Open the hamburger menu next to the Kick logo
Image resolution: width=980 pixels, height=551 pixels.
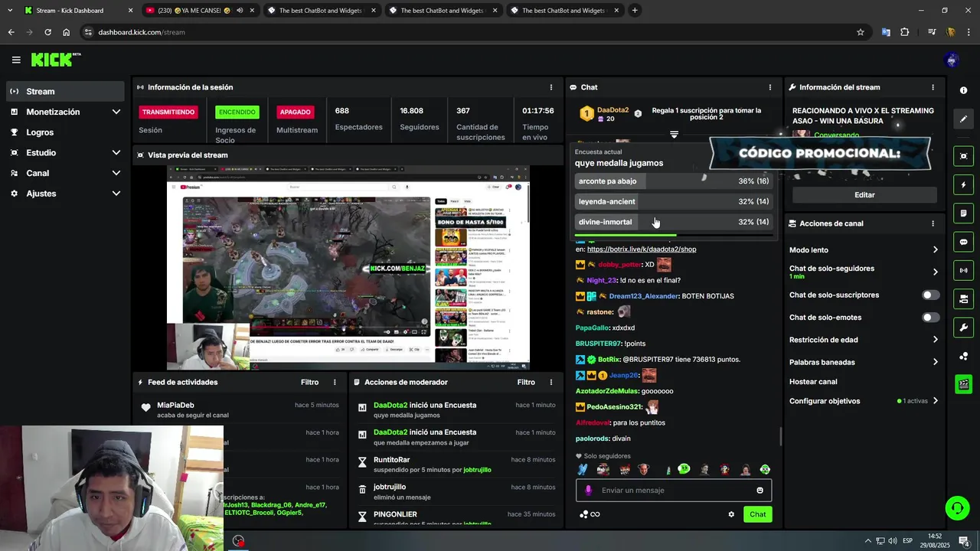click(16, 60)
